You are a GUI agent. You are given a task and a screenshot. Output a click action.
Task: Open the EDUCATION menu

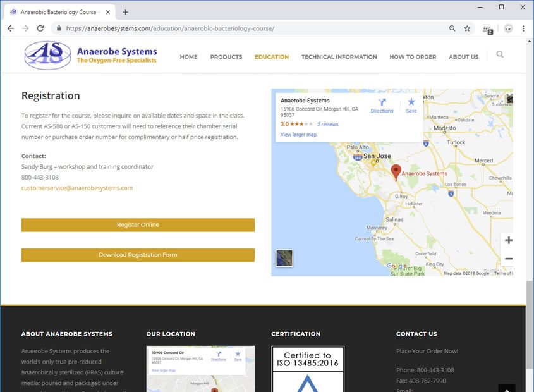point(272,57)
